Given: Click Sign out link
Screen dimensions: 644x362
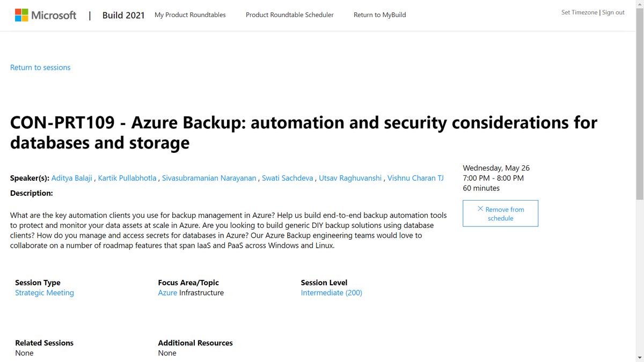Looking at the screenshot, I should (613, 12).
